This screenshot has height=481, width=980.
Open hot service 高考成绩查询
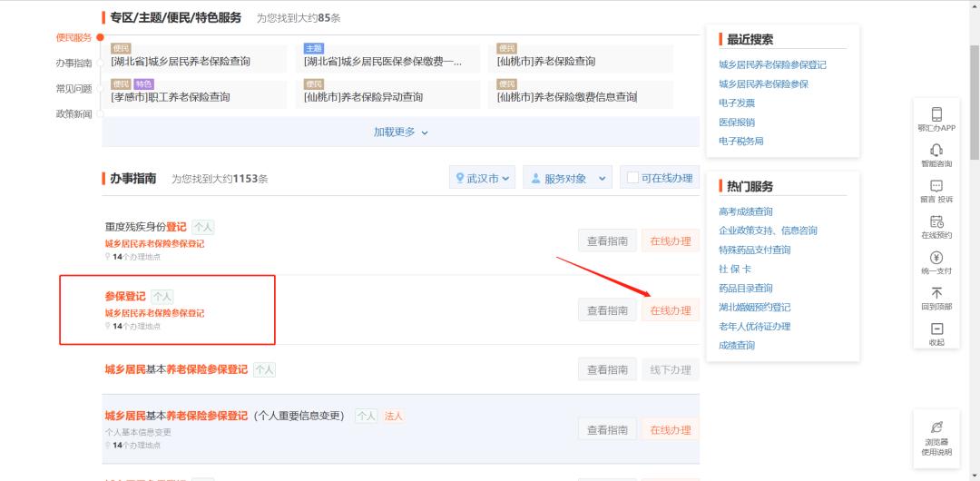coord(746,211)
